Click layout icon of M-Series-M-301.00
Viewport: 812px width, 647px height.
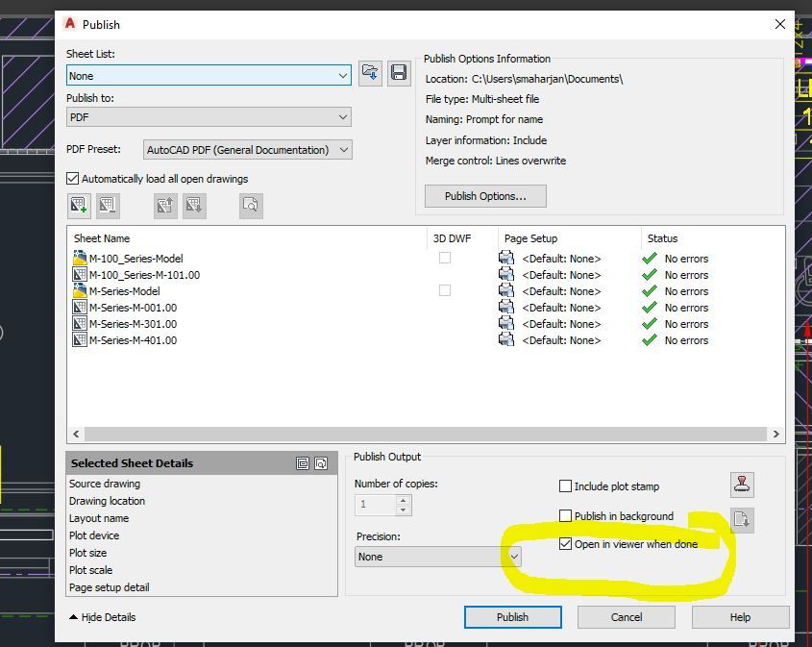[x=80, y=324]
